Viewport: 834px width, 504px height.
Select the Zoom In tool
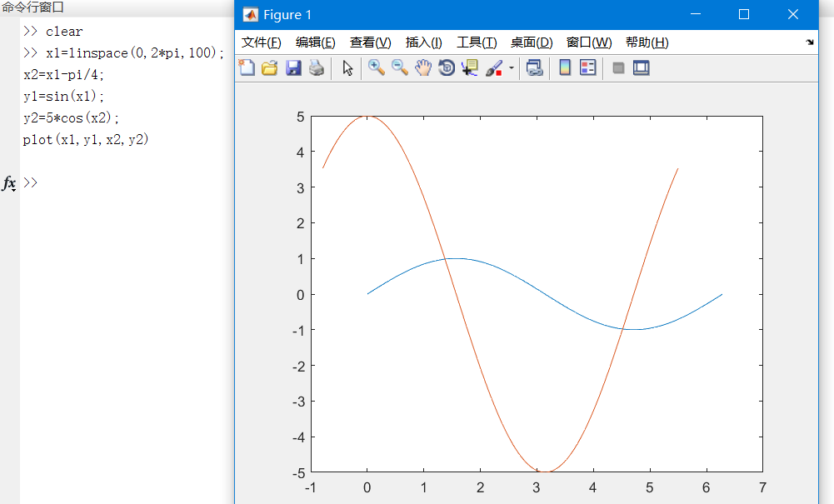375,68
